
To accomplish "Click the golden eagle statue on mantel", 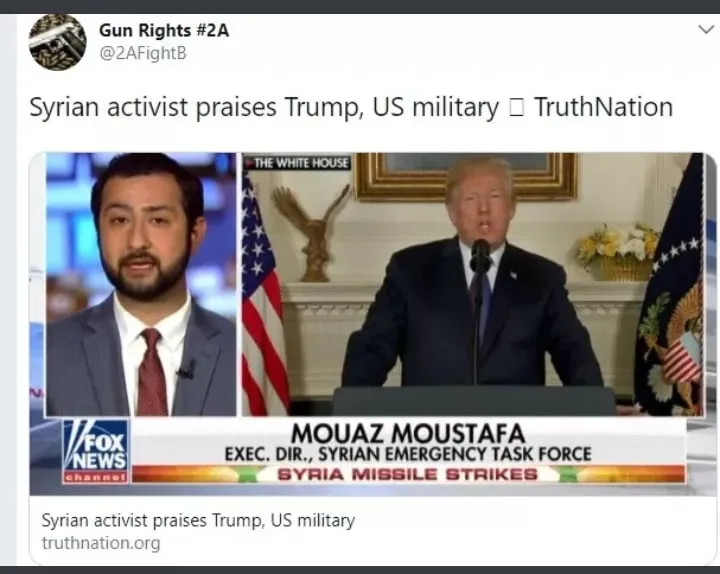I will point(314,232).
